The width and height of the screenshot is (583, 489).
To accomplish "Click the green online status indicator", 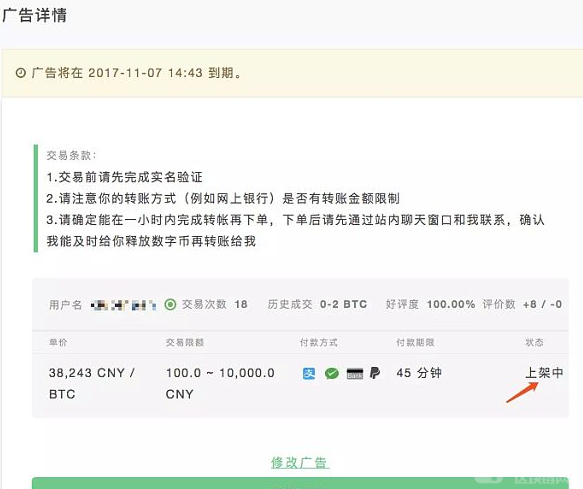I will (x=170, y=305).
